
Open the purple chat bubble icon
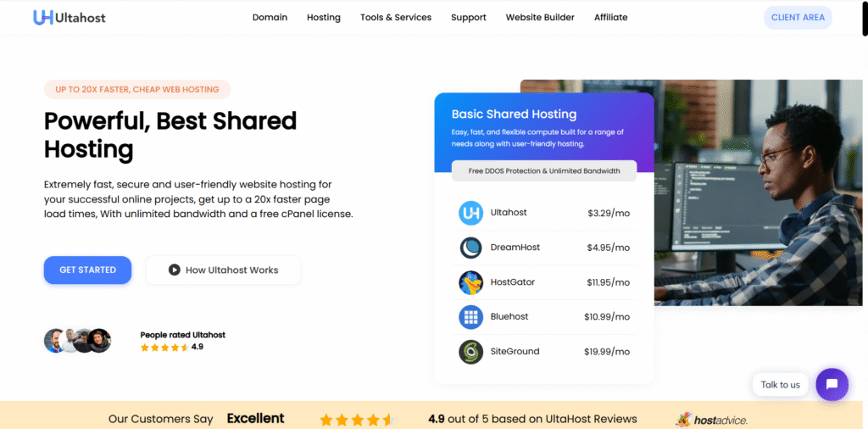point(832,384)
